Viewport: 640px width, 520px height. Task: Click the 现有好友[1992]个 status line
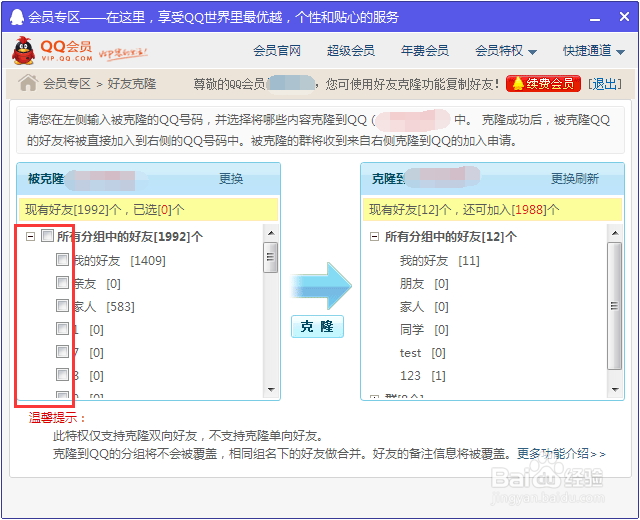pos(149,209)
